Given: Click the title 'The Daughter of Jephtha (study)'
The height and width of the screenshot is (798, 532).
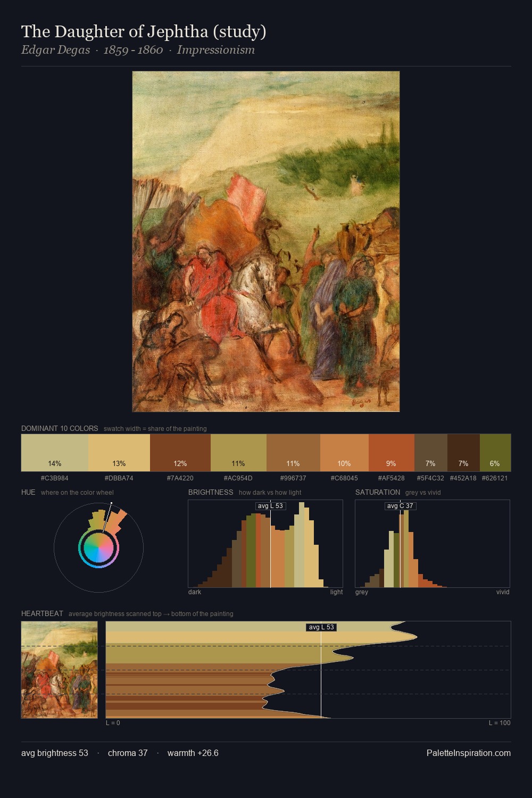Looking at the screenshot, I should [144, 31].
